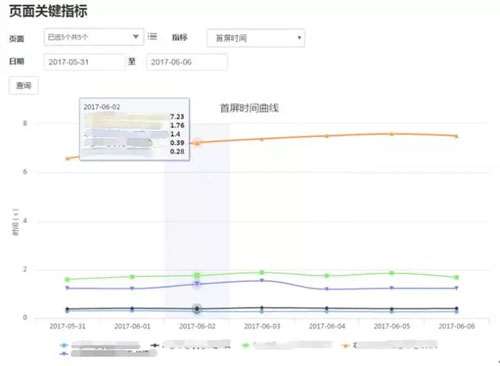Click the list icon beside page dropdown
500x366 pixels.
point(152,36)
